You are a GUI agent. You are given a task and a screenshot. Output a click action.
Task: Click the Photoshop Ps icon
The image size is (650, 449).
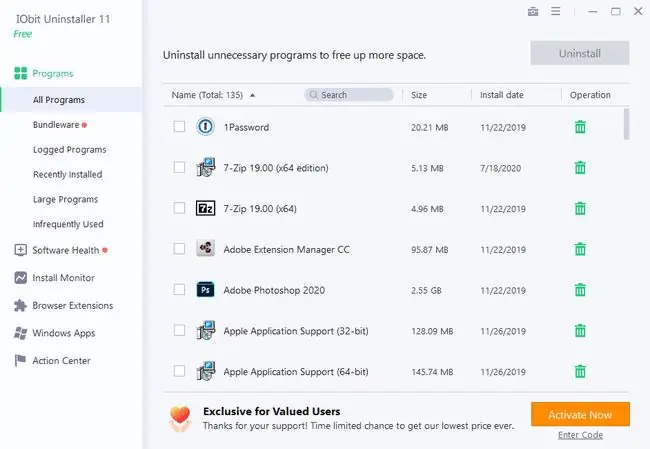point(205,290)
